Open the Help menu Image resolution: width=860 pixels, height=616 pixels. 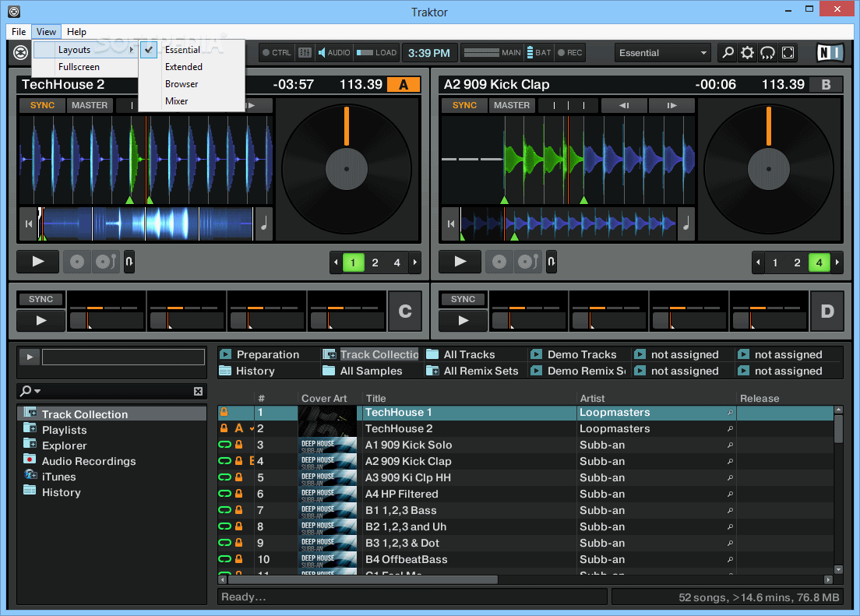pos(77,32)
